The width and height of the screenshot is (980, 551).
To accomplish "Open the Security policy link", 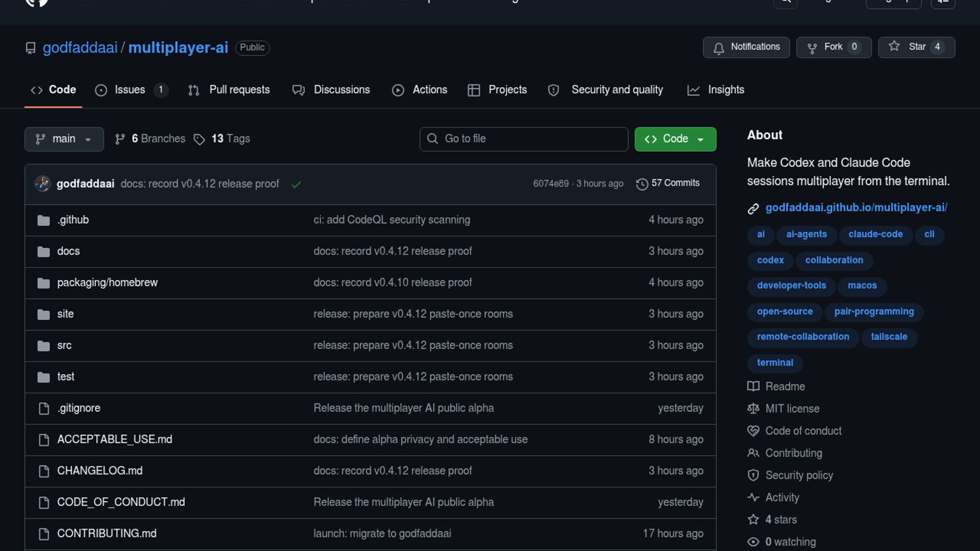I will pos(790,475).
